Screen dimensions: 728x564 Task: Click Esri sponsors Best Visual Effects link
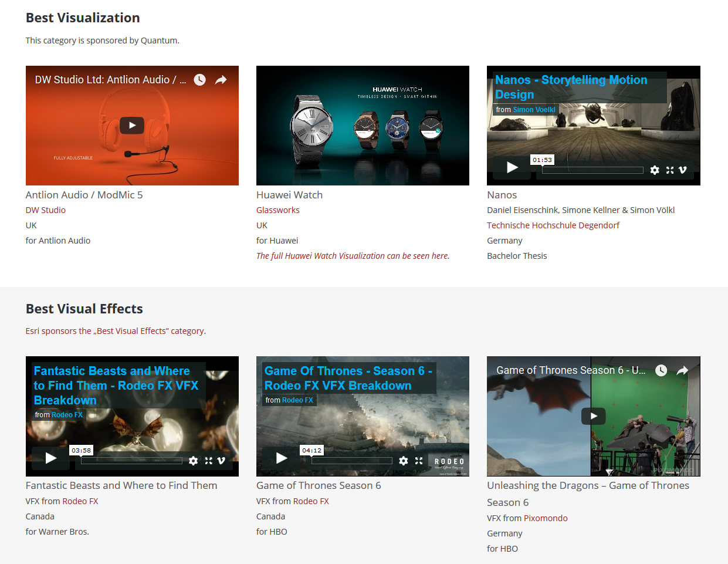click(116, 331)
